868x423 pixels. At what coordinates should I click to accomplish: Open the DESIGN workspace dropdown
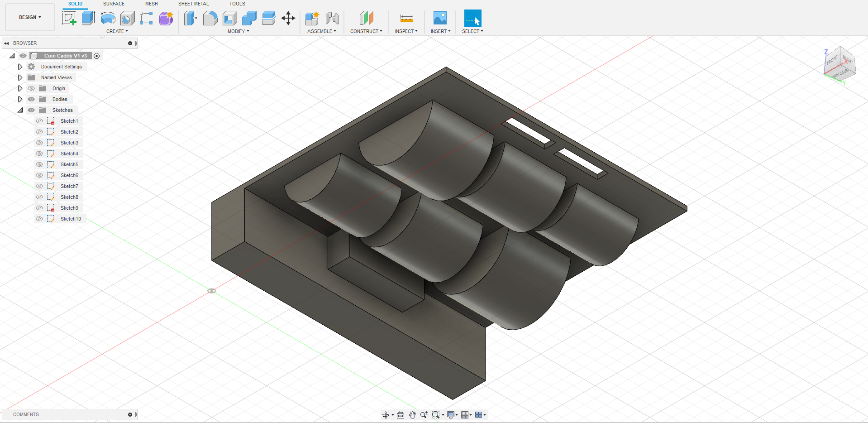point(30,17)
